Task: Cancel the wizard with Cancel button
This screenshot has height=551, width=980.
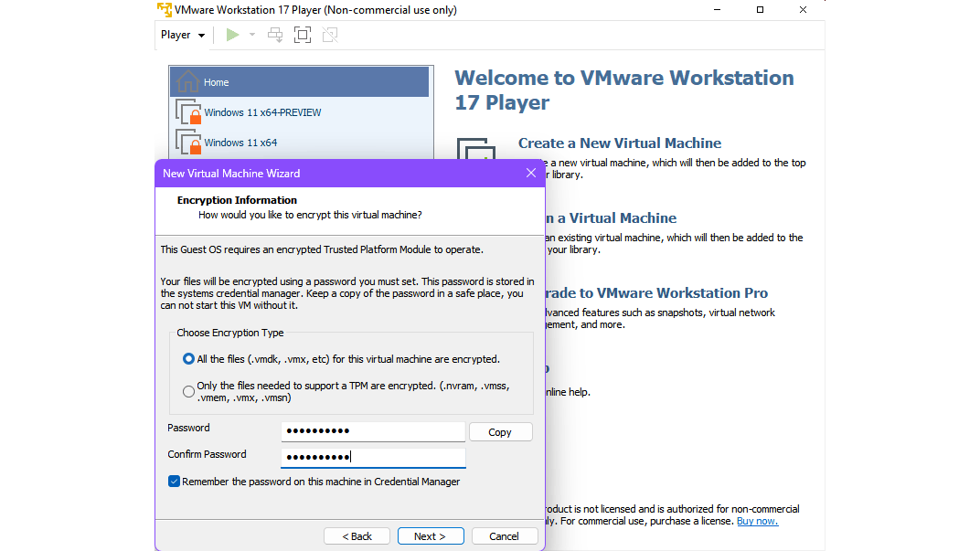Action: [504, 536]
